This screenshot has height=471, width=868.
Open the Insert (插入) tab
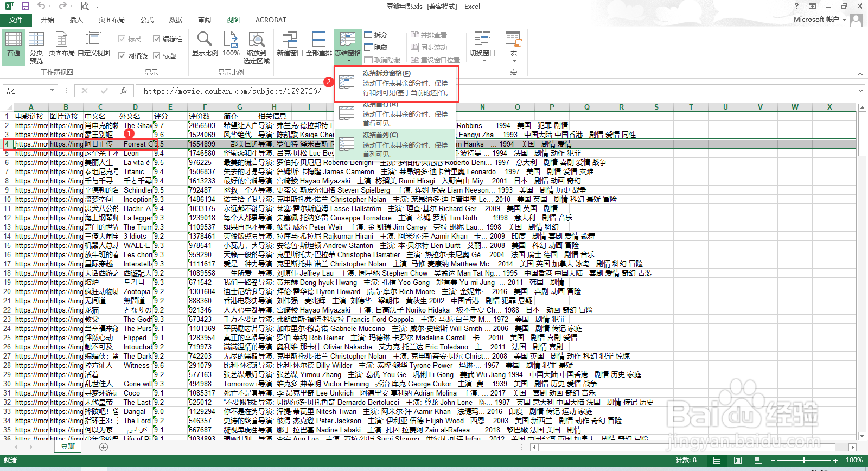click(x=76, y=20)
